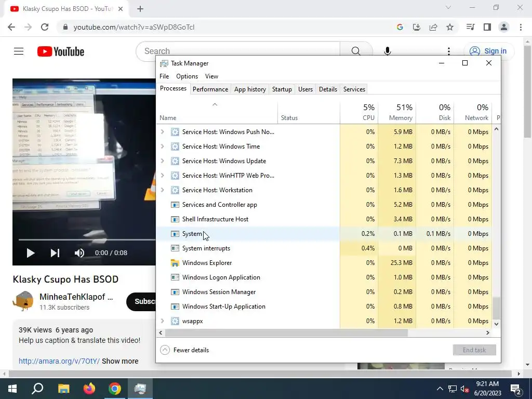
Task: Switch to the Details tab
Action: click(x=328, y=89)
